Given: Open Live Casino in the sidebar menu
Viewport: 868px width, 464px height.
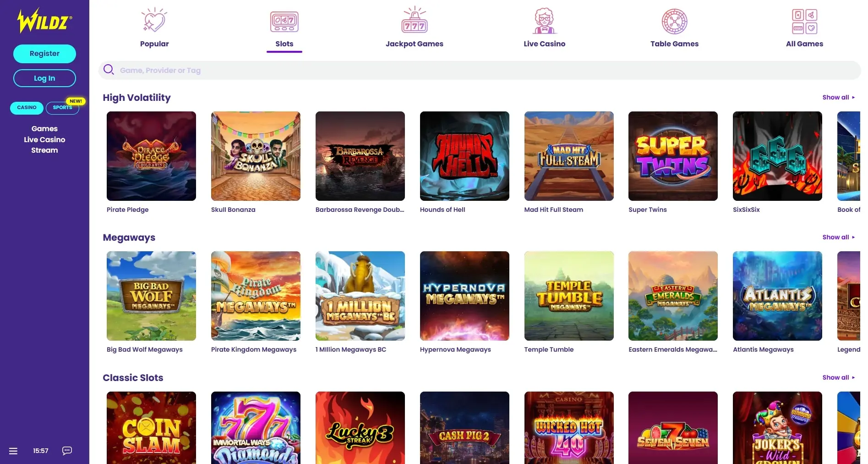Looking at the screenshot, I should tap(44, 139).
